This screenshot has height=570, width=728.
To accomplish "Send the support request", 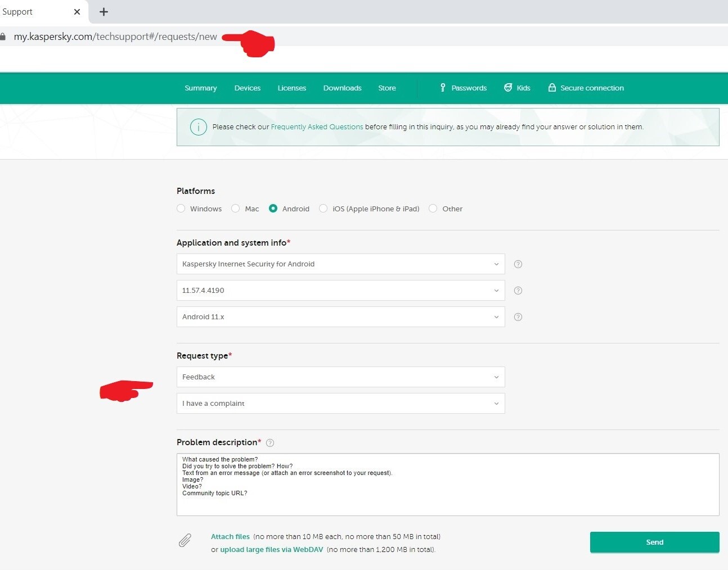I will click(655, 542).
